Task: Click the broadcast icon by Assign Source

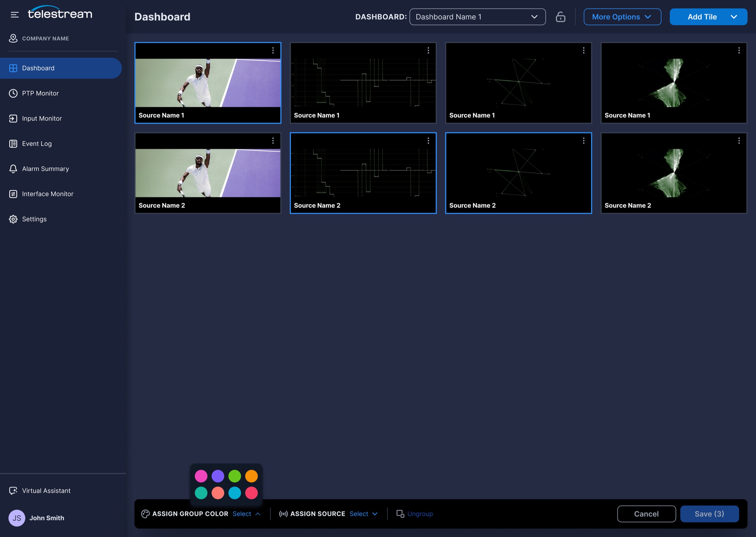Action: pos(283,513)
